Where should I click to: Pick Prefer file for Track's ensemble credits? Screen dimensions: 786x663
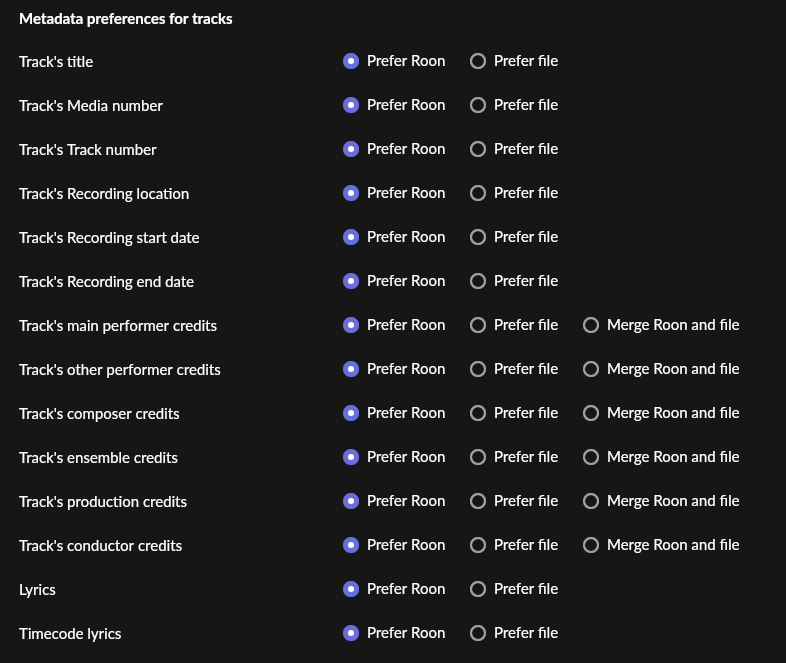478,457
